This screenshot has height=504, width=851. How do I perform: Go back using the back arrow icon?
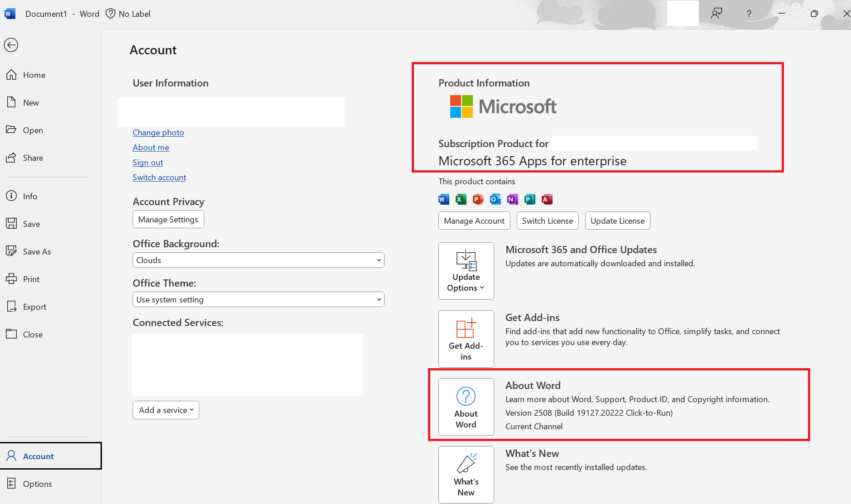[11, 45]
